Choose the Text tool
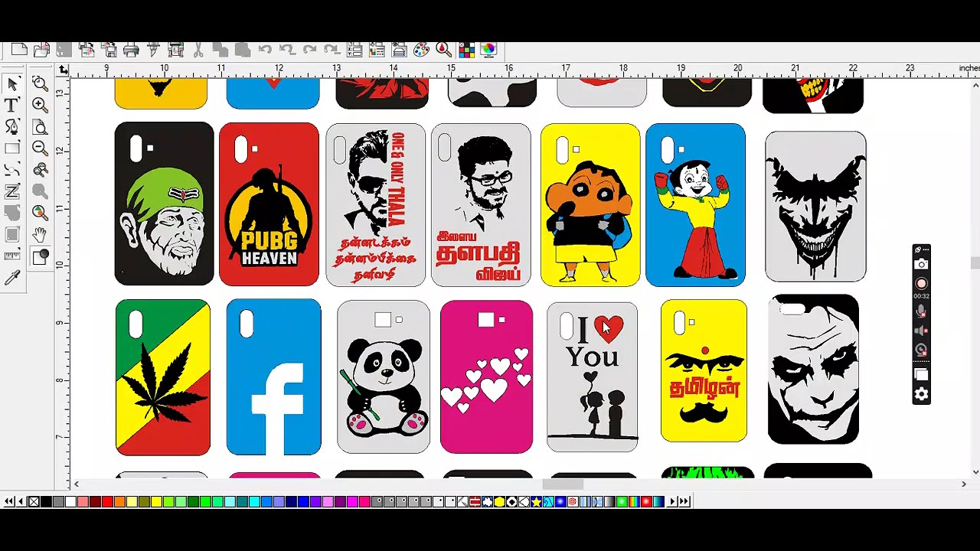The height and width of the screenshot is (551, 980). click(x=12, y=105)
